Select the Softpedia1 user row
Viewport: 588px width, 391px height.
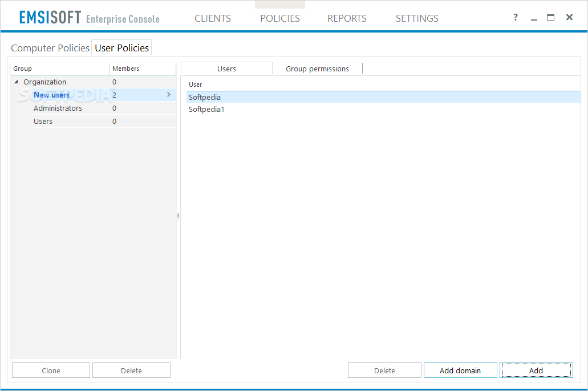click(x=383, y=109)
